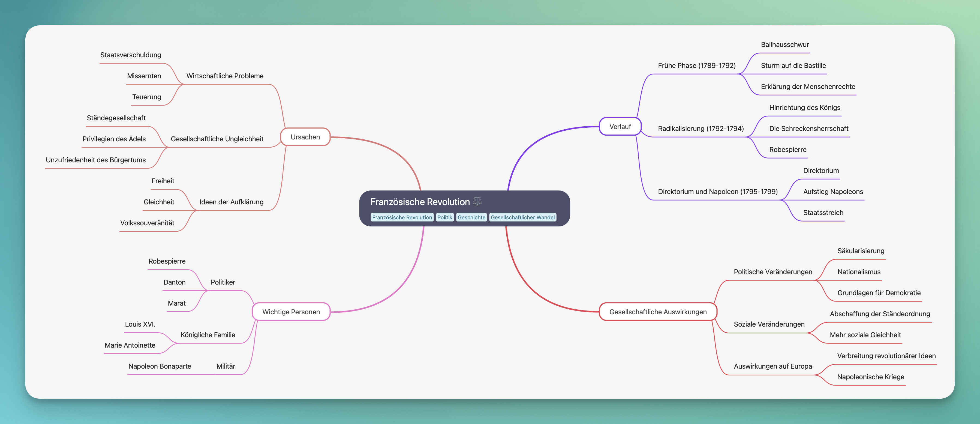Click the Königliche Familie subtopic
The width and height of the screenshot is (980, 424).
[208, 335]
